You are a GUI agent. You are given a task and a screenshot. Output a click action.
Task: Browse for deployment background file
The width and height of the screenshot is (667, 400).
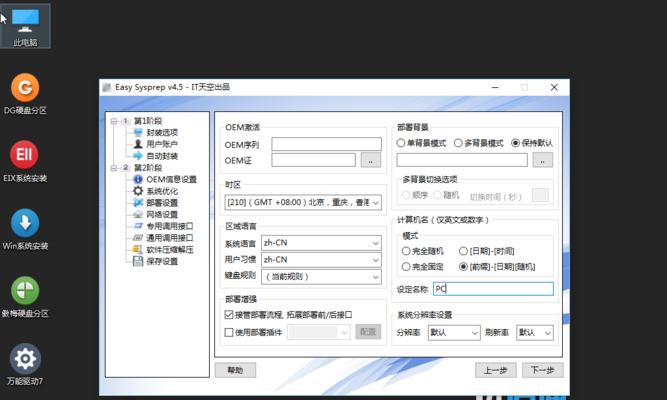coord(543,160)
